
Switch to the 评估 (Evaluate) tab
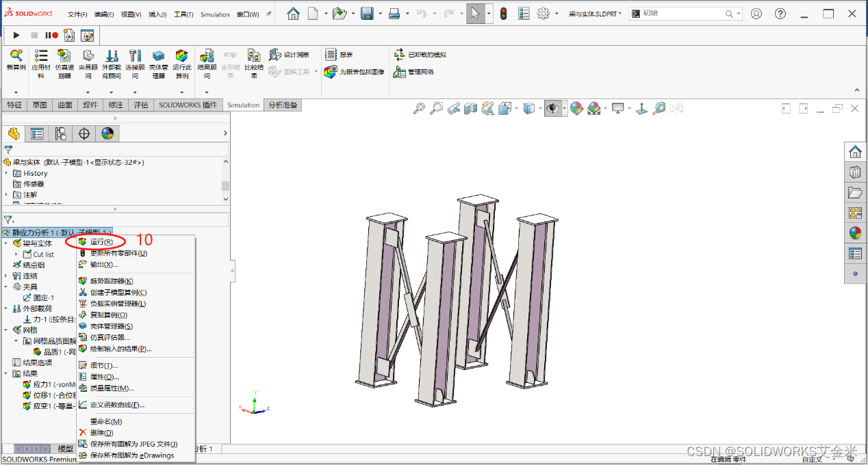pos(141,105)
